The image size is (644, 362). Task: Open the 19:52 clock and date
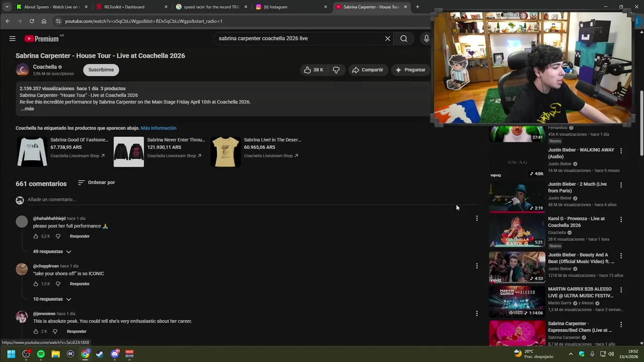(x=629, y=354)
